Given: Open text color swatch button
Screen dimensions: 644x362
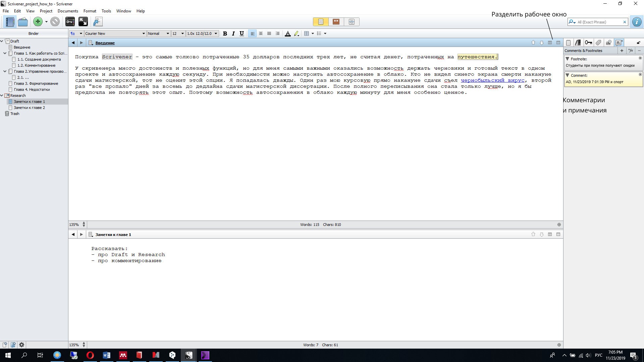Looking at the screenshot, I should (287, 34).
